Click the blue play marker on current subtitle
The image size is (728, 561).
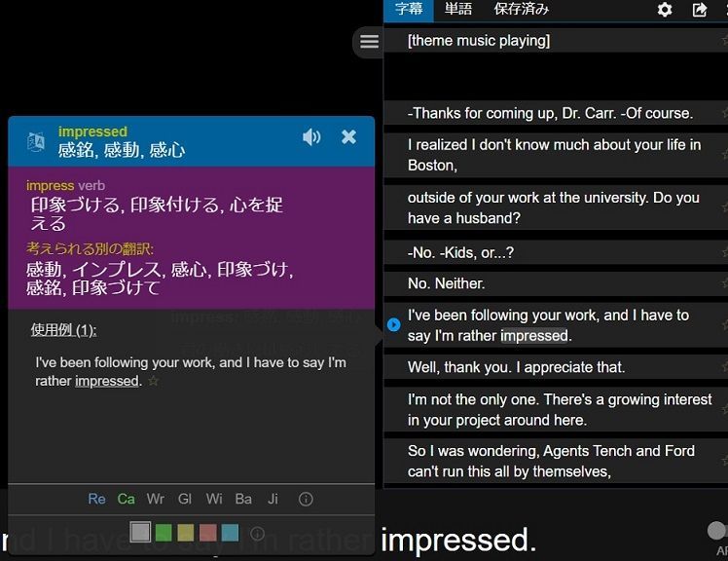coord(394,324)
